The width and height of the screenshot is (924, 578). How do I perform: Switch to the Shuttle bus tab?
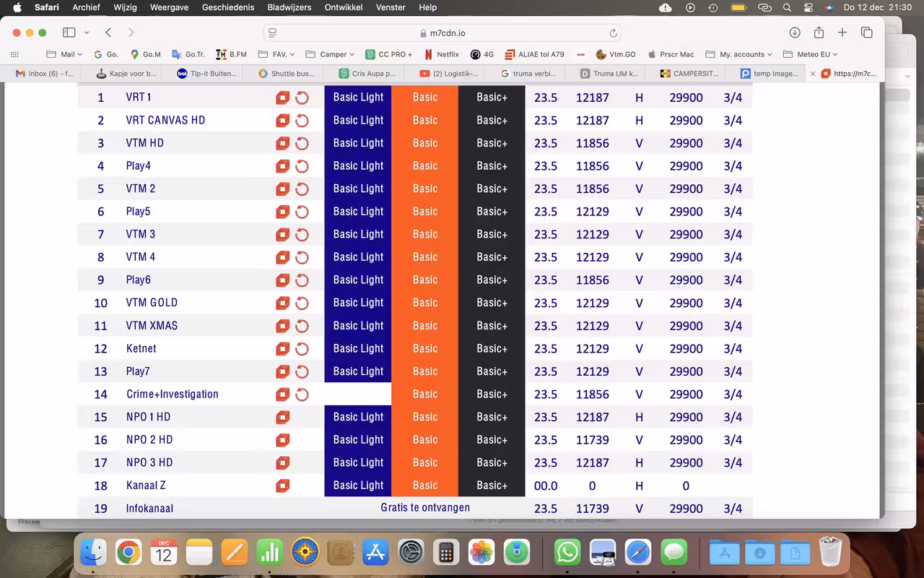coord(287,74)
